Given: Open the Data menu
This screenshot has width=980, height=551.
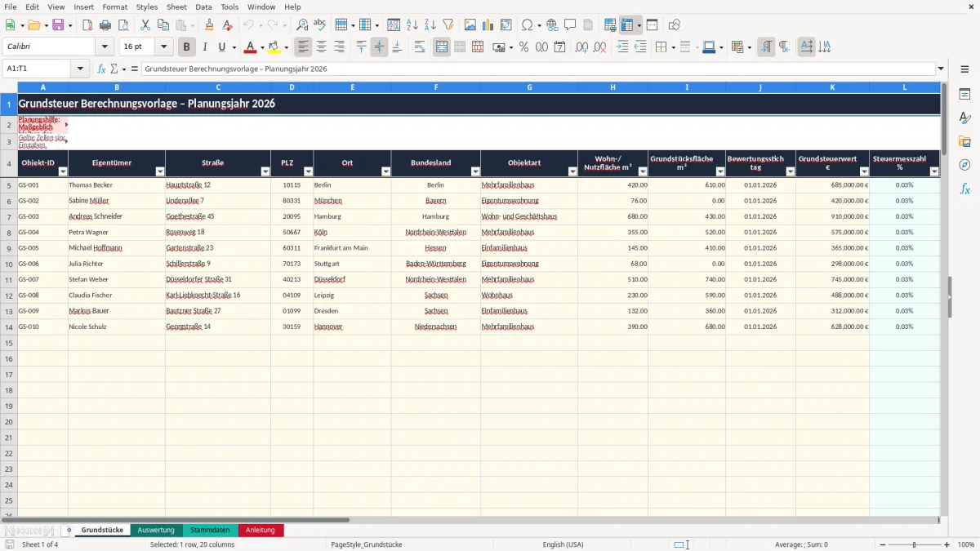Looking at the screenshot, I should tap(203, 7).
